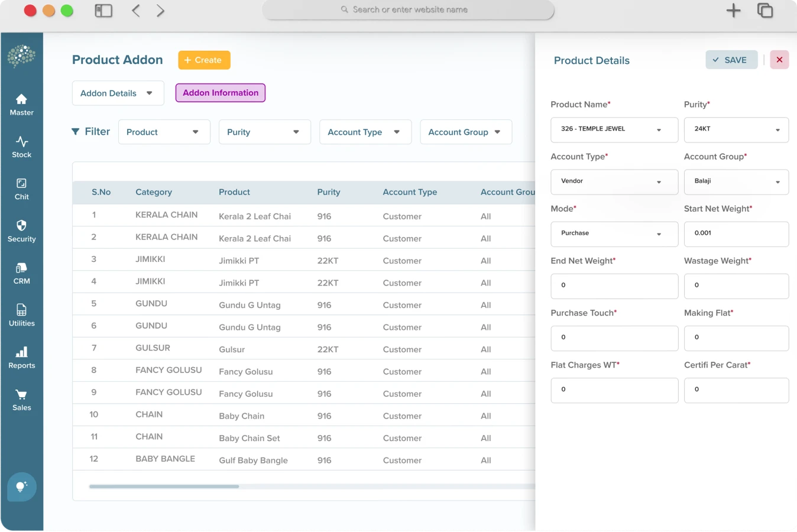Click the GULSUR category cell
This screenshot has width=797, height=532.
click(153, 348)
